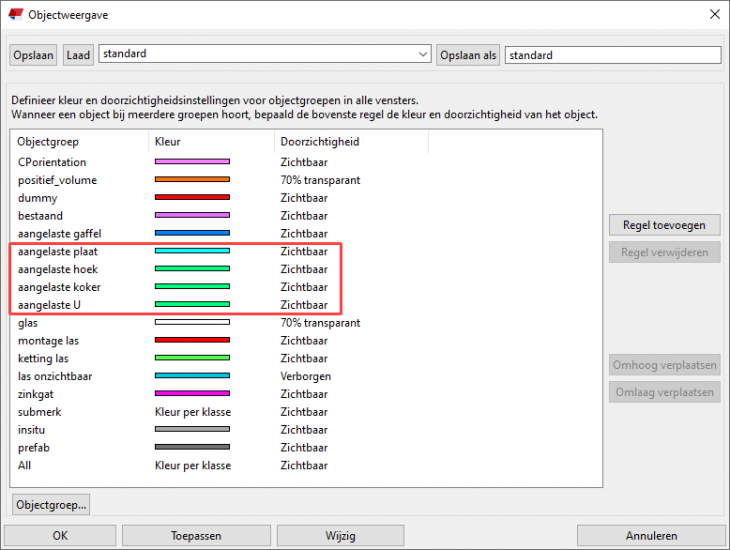Select the zinkgat object group row

click(x=39, y=394)
